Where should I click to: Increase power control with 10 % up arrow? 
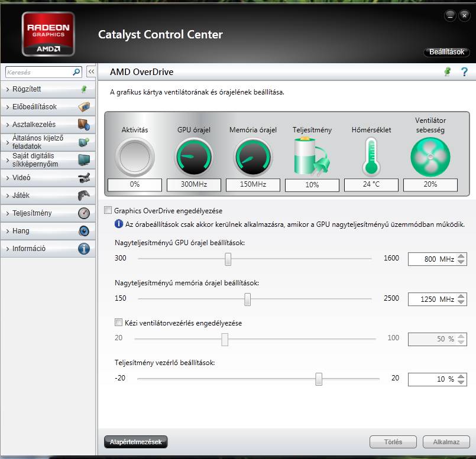(x=461, y=376)
